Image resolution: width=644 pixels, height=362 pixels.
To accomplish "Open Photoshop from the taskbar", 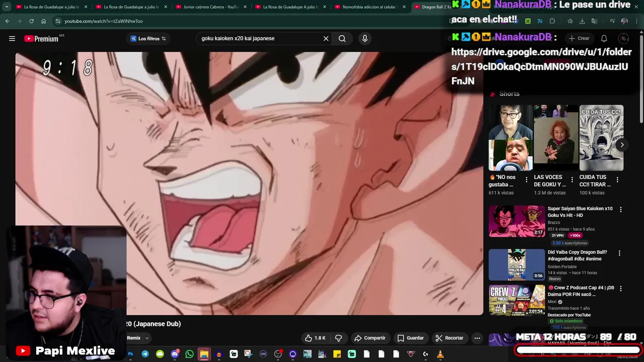I will click(x=130, y=354).
